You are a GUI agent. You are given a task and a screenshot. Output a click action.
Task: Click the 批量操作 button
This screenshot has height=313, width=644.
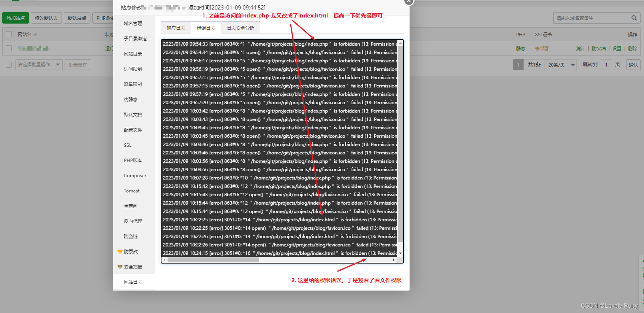(x=78, y=65)
